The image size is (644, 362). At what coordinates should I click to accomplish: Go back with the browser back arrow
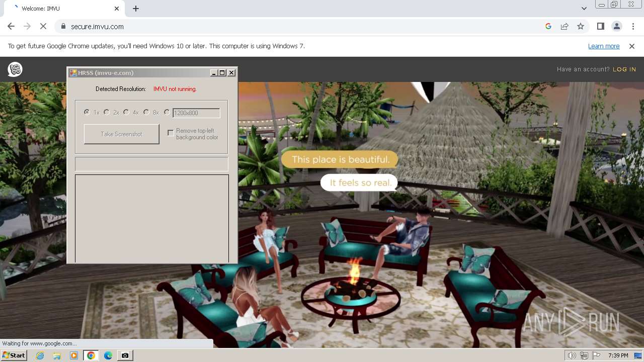(11, 26)
